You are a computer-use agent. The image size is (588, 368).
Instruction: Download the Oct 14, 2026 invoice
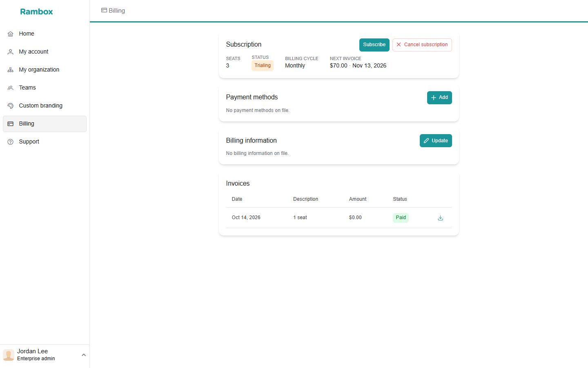pos(440,218)
